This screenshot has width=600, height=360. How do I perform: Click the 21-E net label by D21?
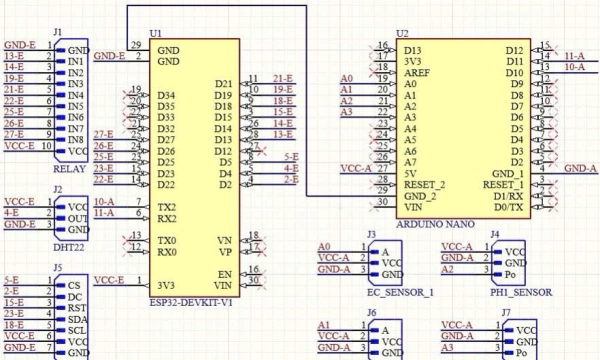pos(283,79)
